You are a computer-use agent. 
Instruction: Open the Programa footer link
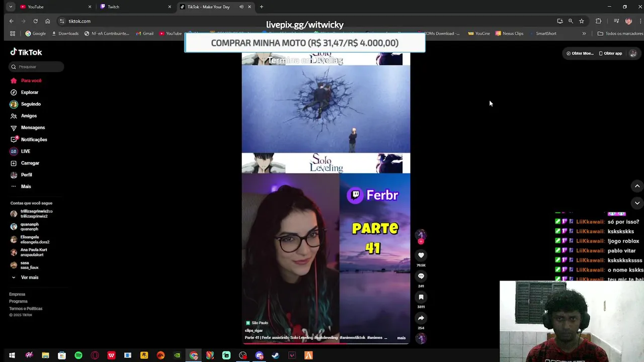point(18,301)
